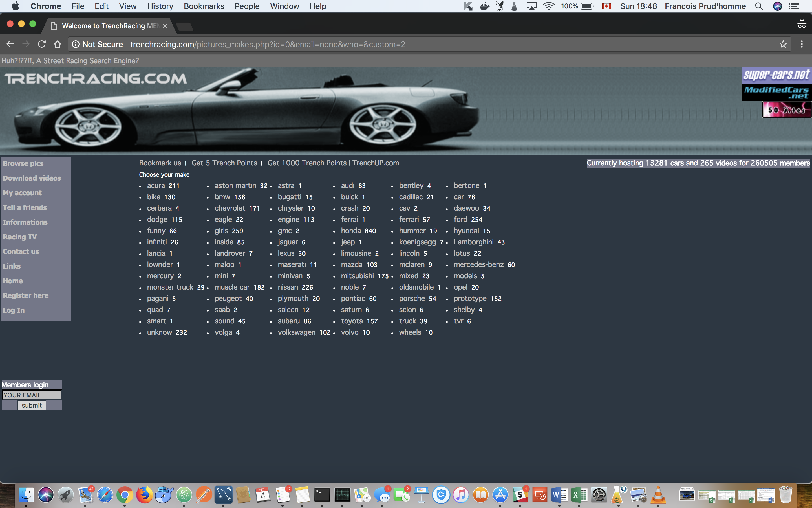812x508 pixels.
Task: Click the address bar URL
Action: click(x=268, y=44)
